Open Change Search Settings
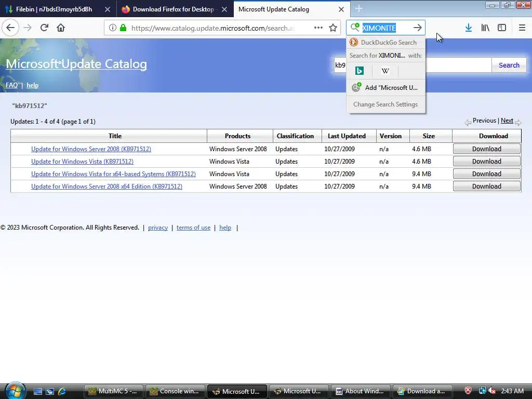 pos(385,104)
